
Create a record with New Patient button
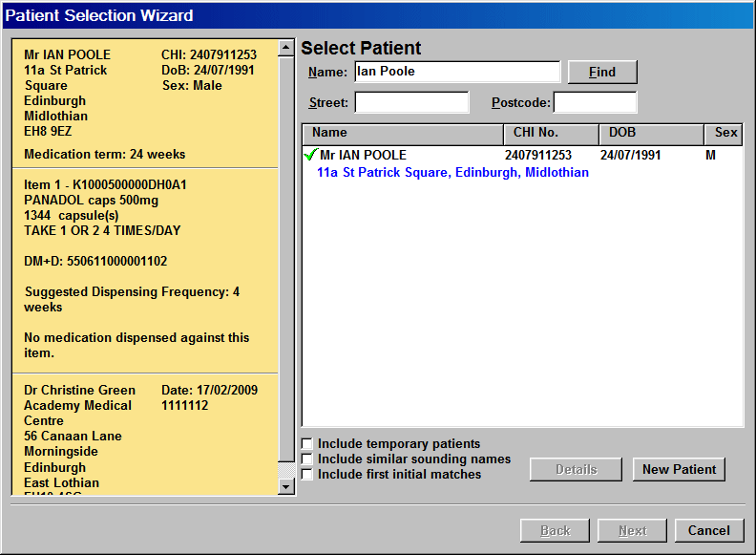click(680, 469)
